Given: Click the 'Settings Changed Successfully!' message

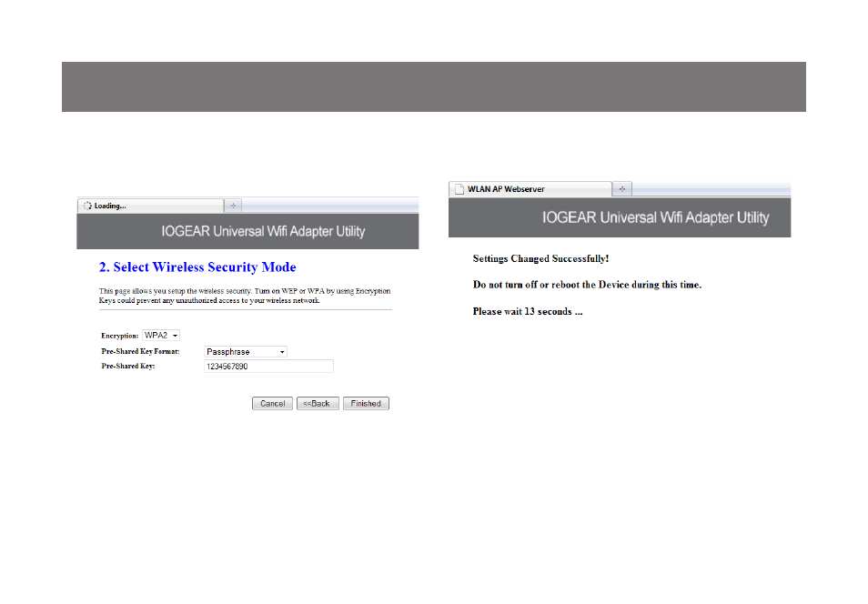Looking at the screenshot, I should pos(540,258).
